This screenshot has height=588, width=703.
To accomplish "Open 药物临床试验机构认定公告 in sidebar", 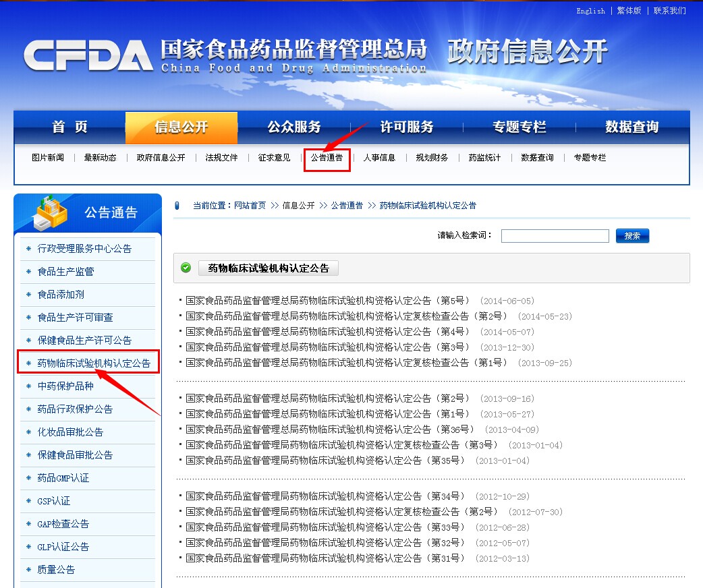I will [x=94, y=363].
